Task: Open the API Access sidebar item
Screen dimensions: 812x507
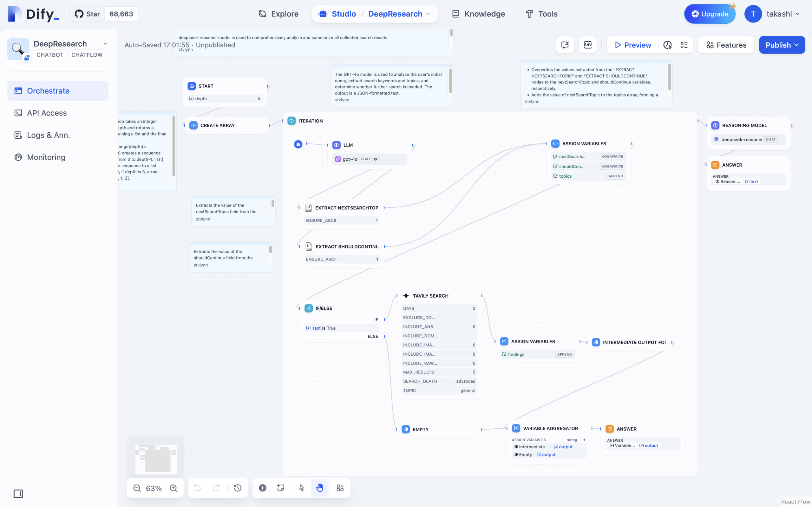Action: 47,113
